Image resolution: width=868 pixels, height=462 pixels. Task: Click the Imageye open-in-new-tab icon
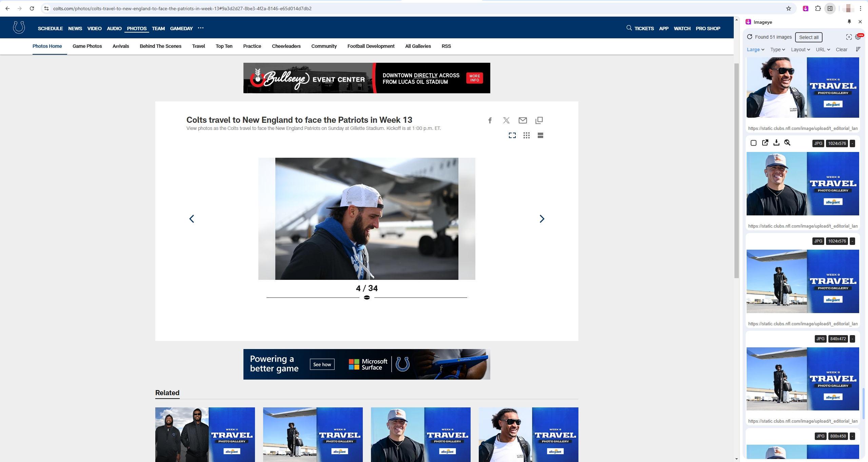pyautogui.click(x=765, y=142)
